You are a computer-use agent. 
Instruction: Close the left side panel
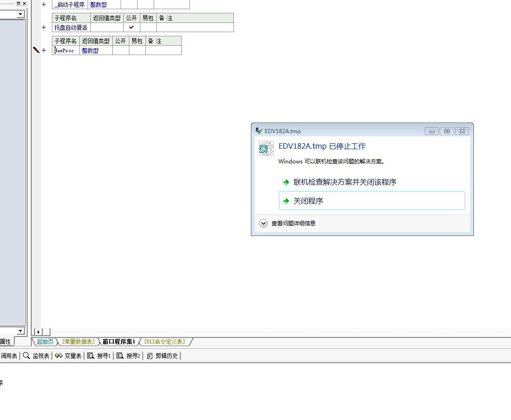point(24,3)
